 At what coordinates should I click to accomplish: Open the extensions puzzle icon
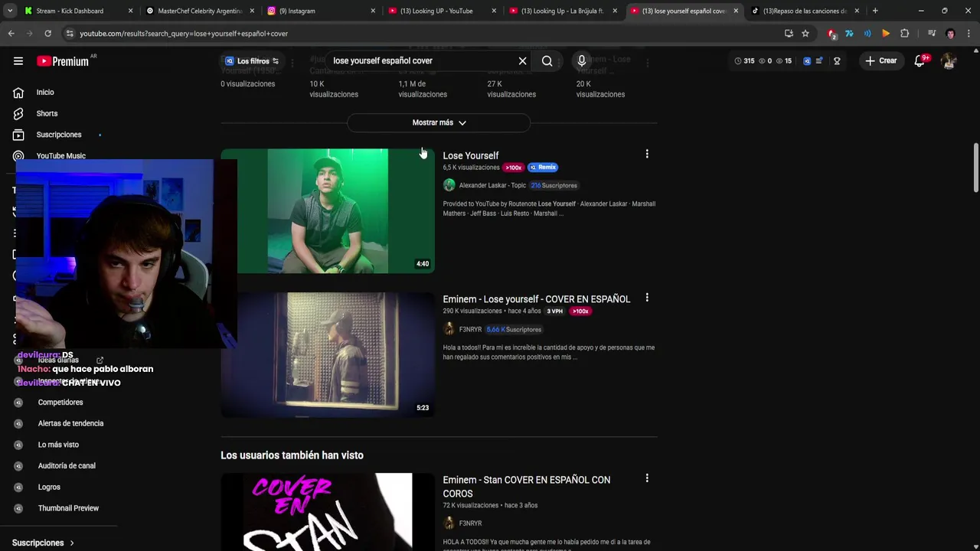click(904, 34)
